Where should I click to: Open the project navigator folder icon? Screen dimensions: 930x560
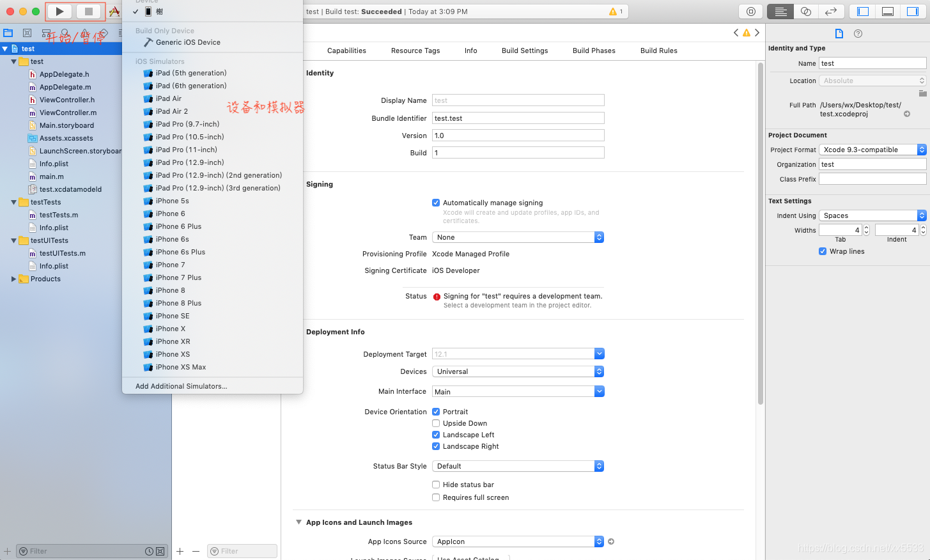pyautogui.click(x=8, y=33)
